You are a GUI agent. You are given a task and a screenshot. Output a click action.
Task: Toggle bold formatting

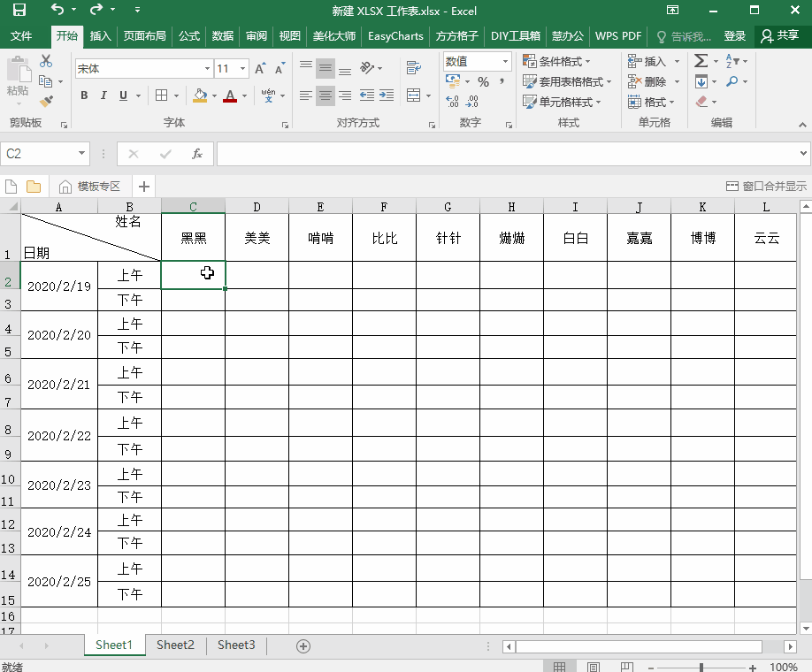[x=84, y=95]
